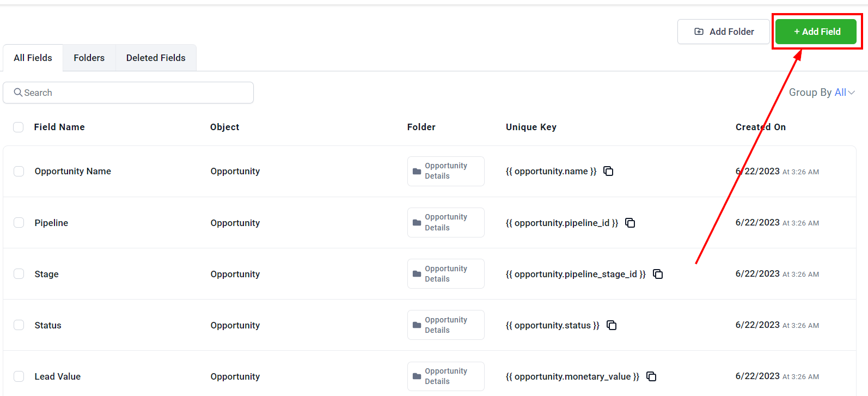868x396 pixels.
Task: Click the green Add Field button
Action: 816,32
